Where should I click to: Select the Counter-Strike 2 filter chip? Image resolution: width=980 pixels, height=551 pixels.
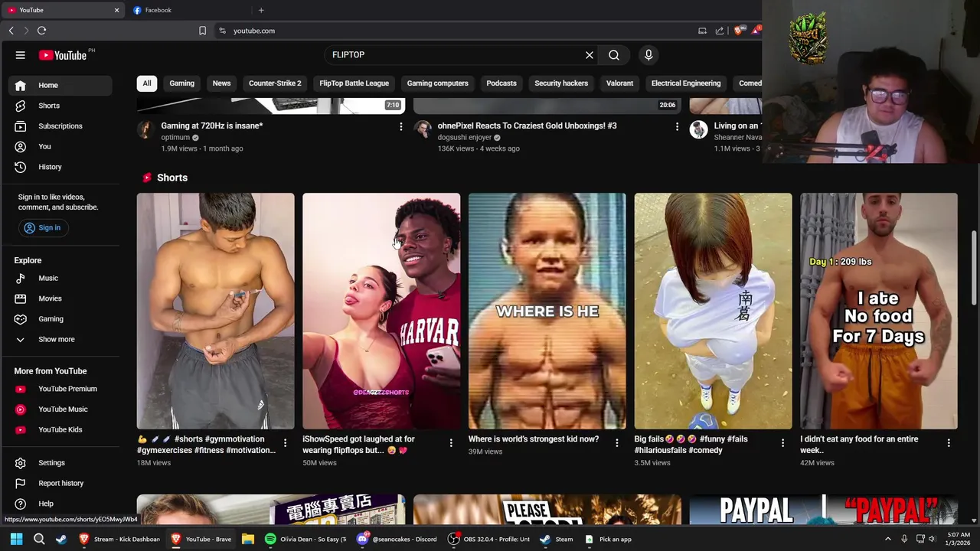[275, 83]
